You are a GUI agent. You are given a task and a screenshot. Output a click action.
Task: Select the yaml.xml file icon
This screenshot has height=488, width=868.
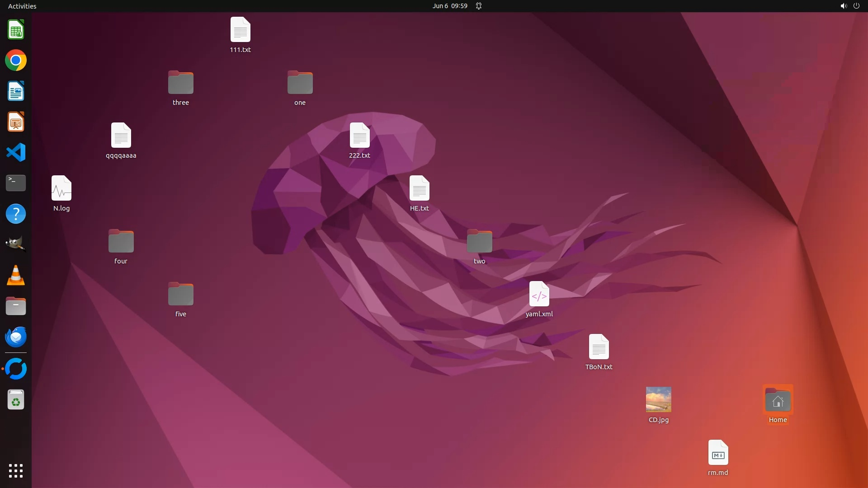[x=539, y=294]
